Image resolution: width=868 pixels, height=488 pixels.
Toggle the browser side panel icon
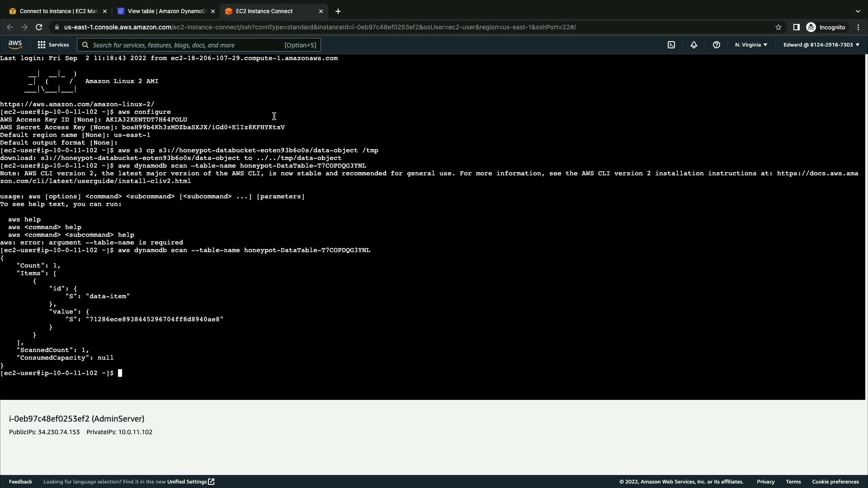click(x=796, y=27)
